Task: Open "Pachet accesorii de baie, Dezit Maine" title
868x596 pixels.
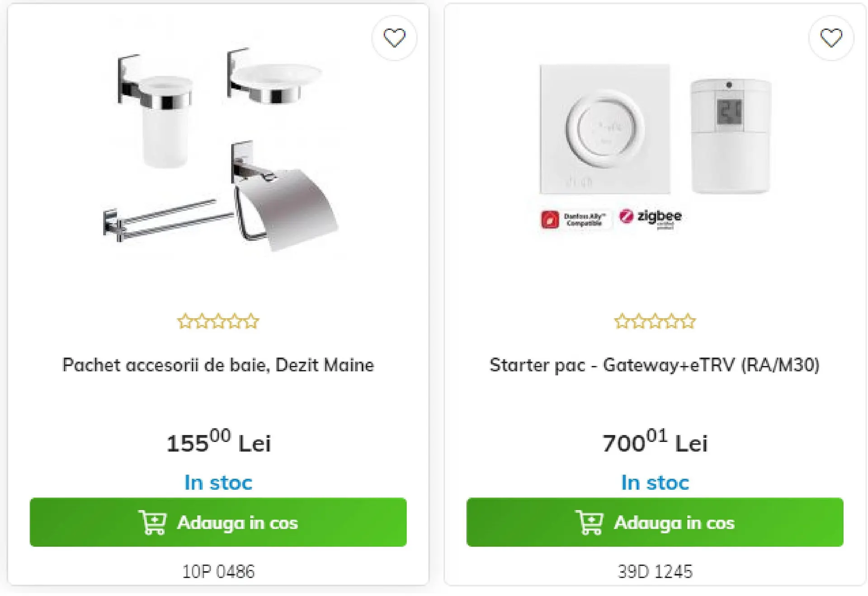Action: coord(218,365)
